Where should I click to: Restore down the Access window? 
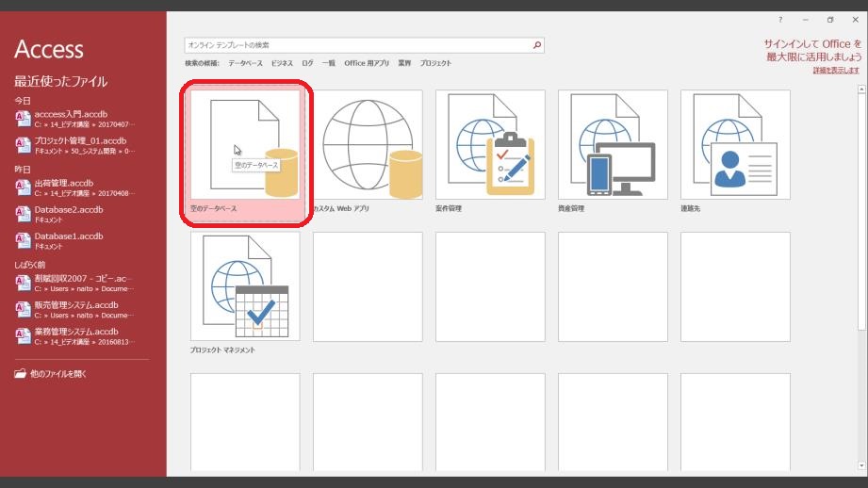click(830, 20)
